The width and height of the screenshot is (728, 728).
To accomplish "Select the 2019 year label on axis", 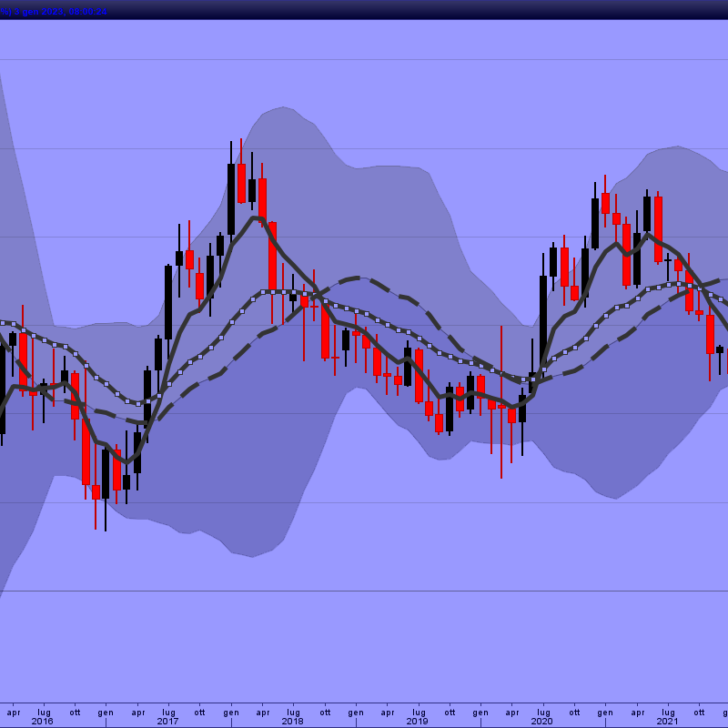I will [x=417, y=721].
